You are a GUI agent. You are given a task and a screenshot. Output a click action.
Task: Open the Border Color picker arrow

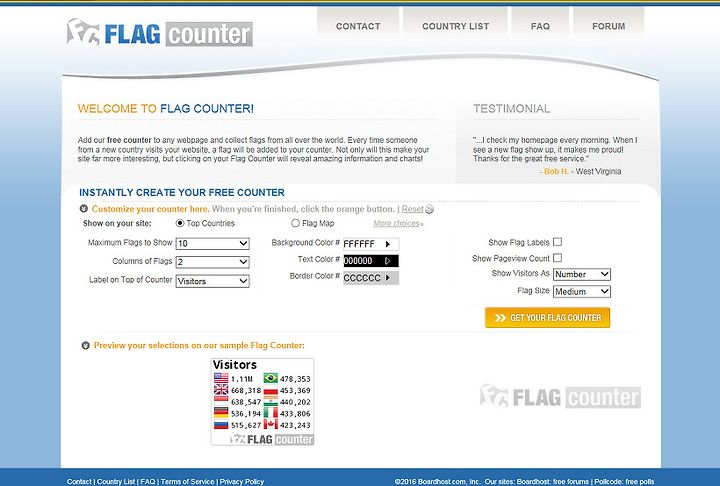(388, 278)
